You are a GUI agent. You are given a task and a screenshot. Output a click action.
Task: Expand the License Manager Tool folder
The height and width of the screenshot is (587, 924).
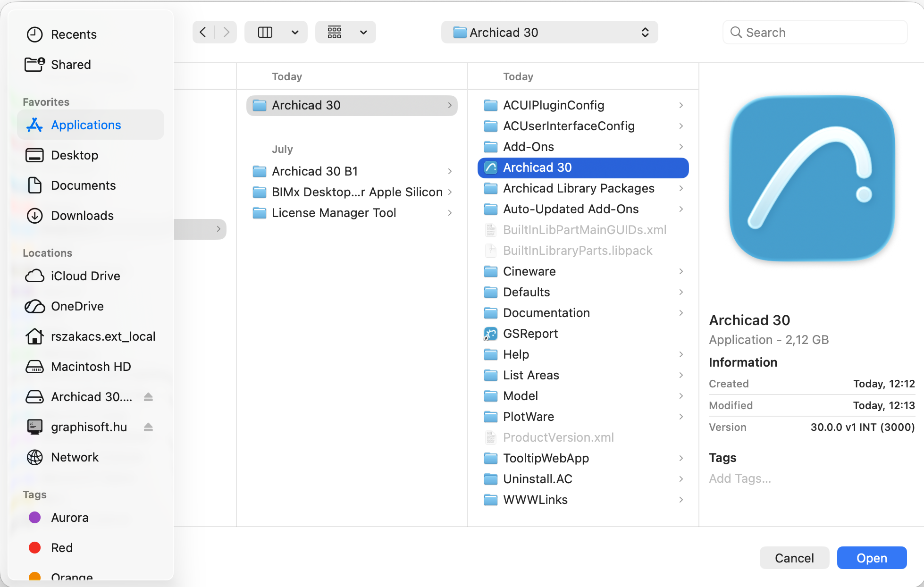(x=450, y=213)
